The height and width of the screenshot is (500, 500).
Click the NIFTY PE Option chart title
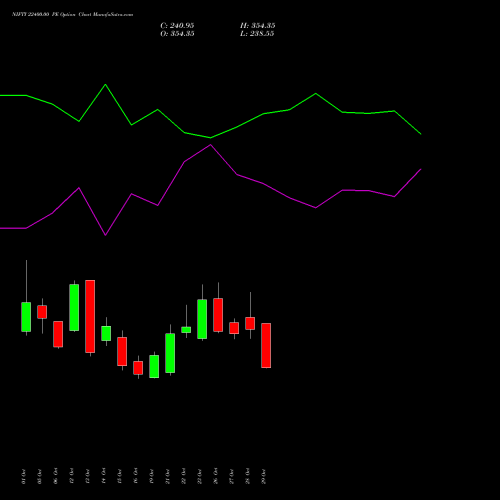click(72, 15)
